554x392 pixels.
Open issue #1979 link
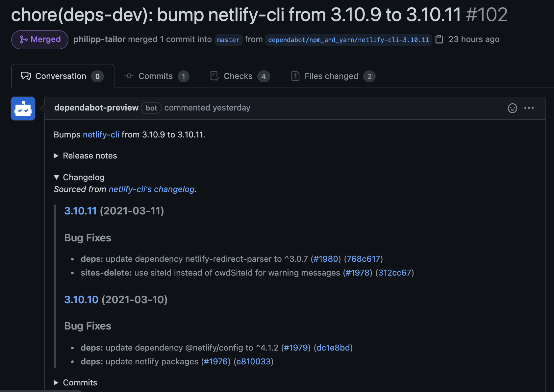tap(296, 348)
